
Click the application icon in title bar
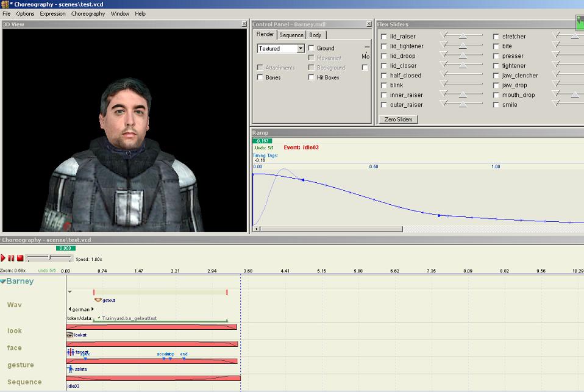tap(4, 4)
